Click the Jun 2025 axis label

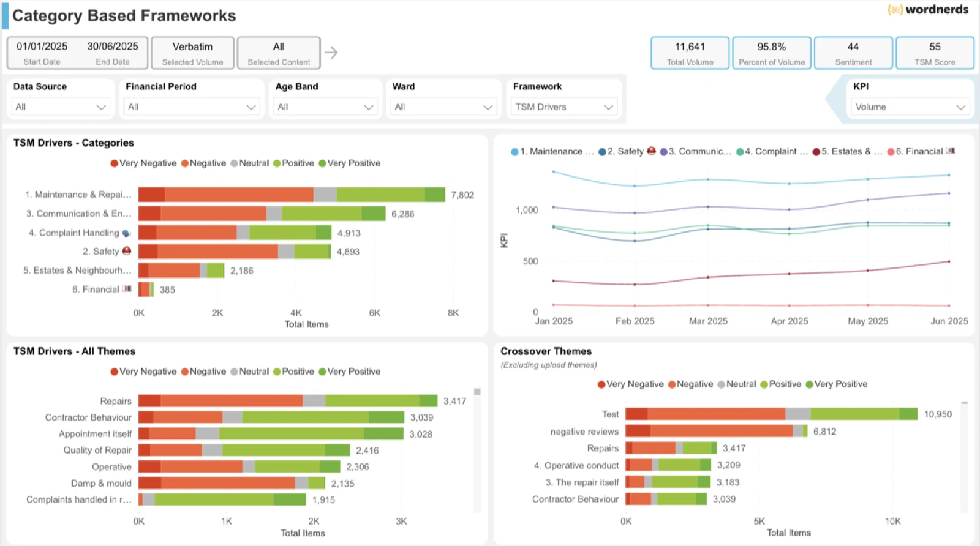(949, 321)
